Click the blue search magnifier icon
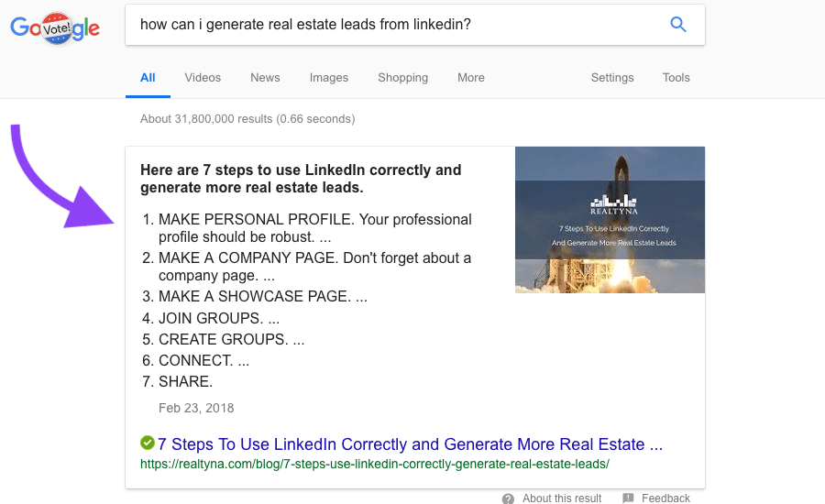The image size is (825, 504). coord(677,24)
